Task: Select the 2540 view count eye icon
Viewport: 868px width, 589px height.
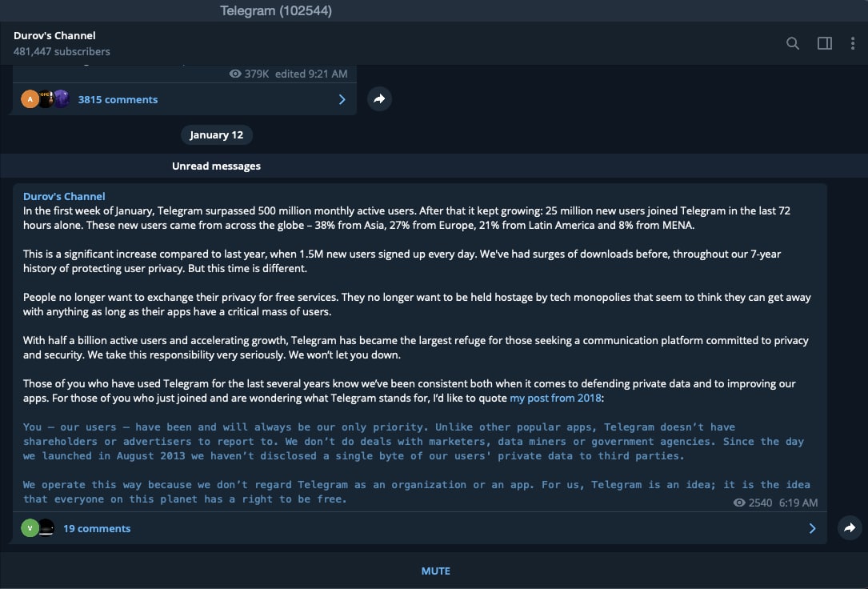Action: point(739,503)
